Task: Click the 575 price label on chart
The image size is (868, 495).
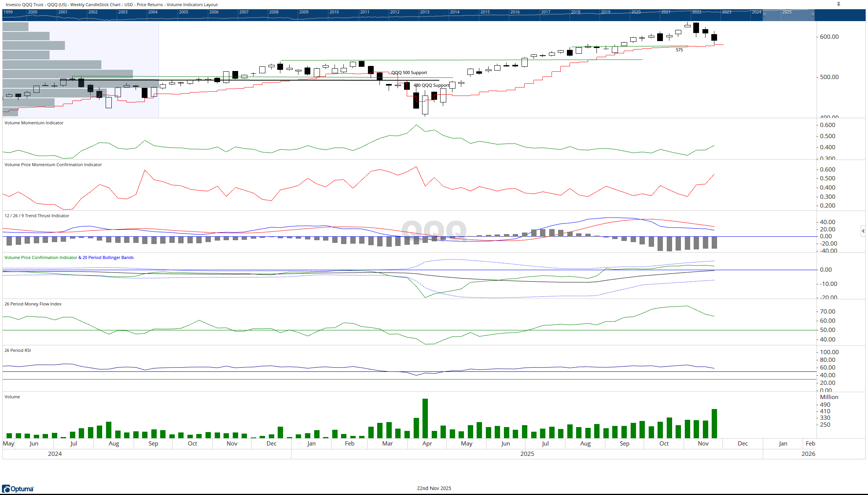Action: pyautogui.click(x=679, y=50)
